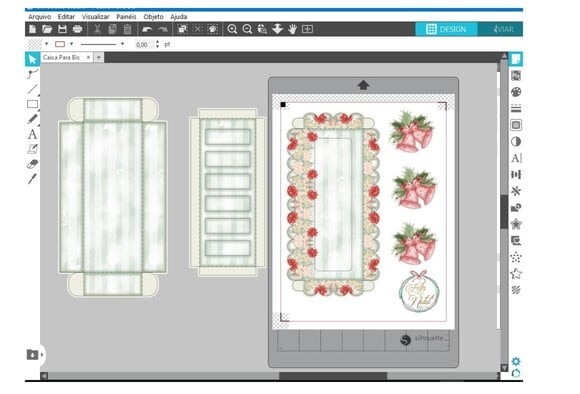The height and width of the screenshot is (394, 580).
Task: Select the Line drawing tool
Action: (33, 89)
